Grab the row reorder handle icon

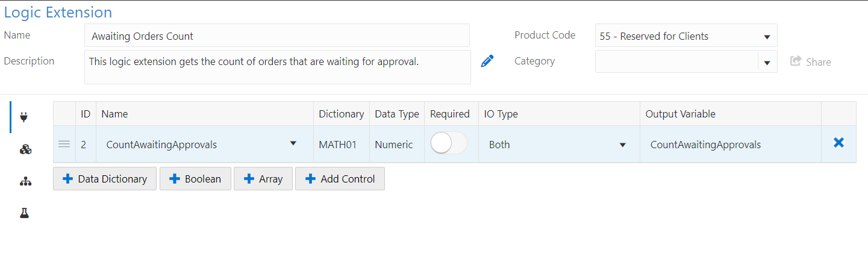point(64,144)
